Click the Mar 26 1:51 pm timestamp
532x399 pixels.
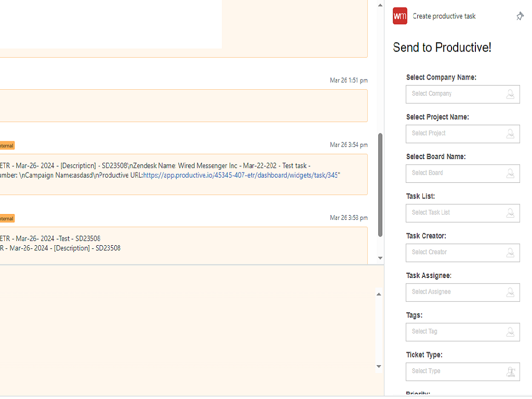pyautogui.click(x=349, y=81)
